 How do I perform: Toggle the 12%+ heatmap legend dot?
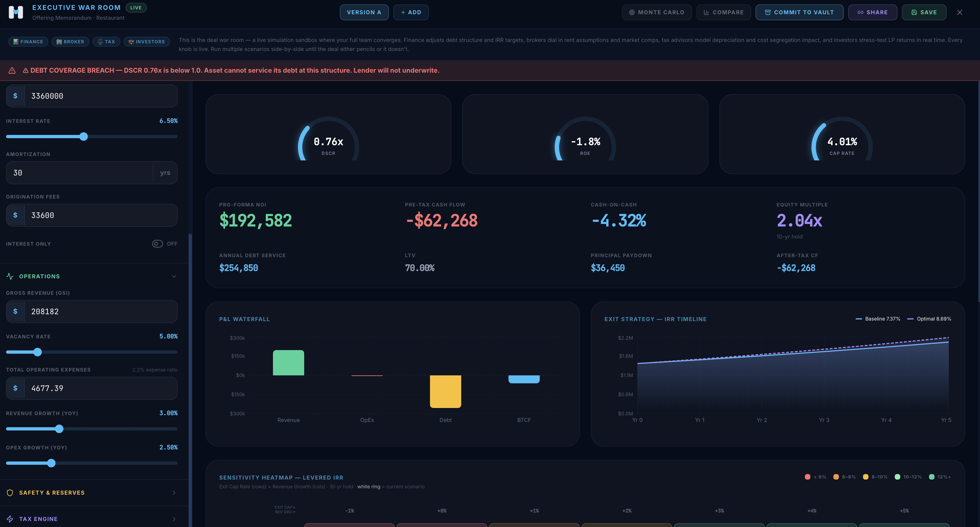tap(932, 477)
